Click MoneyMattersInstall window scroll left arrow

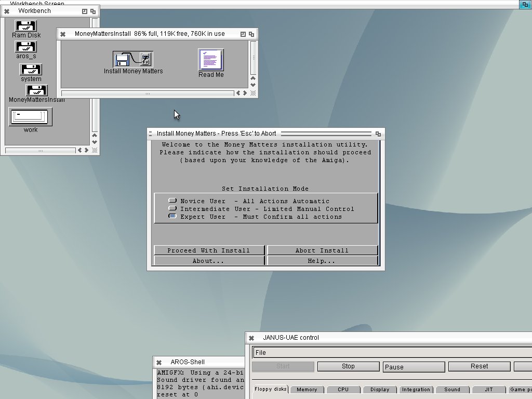point(238,93)
